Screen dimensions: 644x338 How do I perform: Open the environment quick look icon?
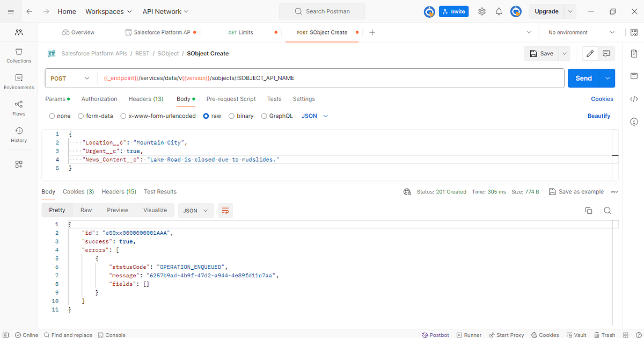pyautogui.click(x=634, y=32)
